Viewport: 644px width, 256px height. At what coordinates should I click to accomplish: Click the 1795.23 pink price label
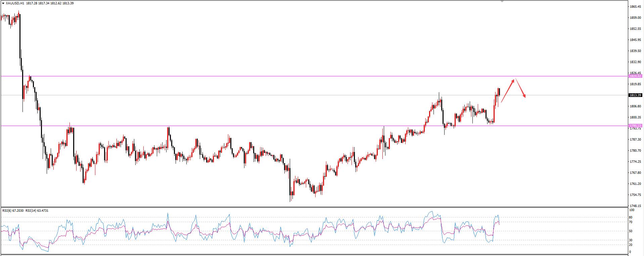[635, 126]
